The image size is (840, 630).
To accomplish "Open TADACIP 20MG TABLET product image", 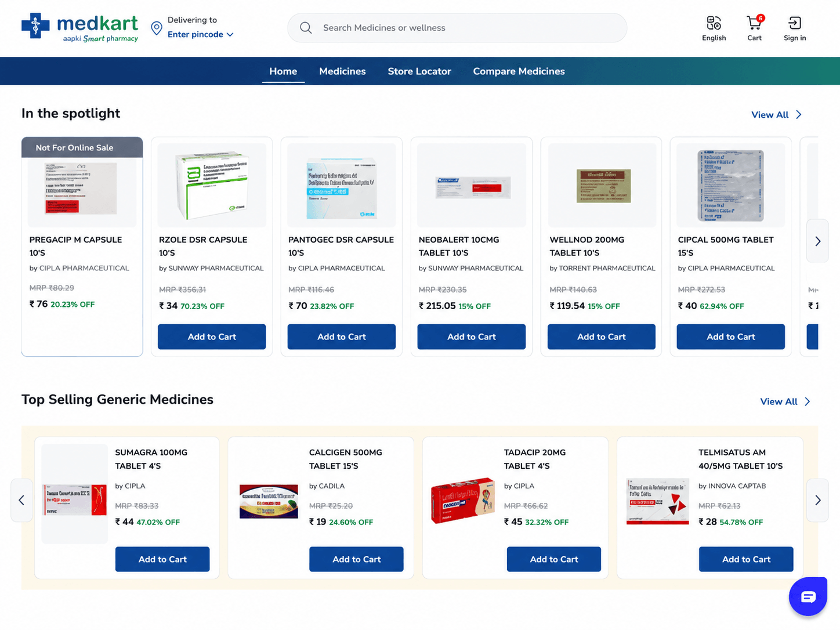I will [x=463, y=500].
